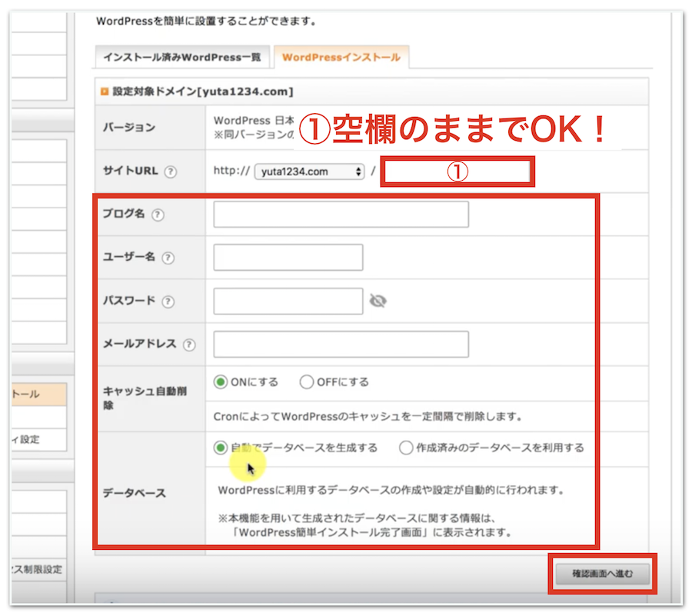Click into the パスワード field
Image resolution: width=692 pixels, height=616 pixels.
(x=288, y=301)
